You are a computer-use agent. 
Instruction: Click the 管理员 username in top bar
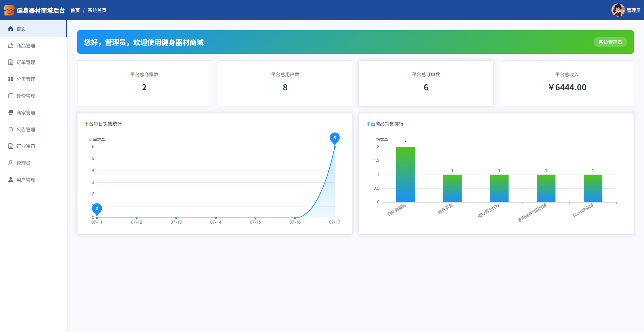tap(633, 10)
